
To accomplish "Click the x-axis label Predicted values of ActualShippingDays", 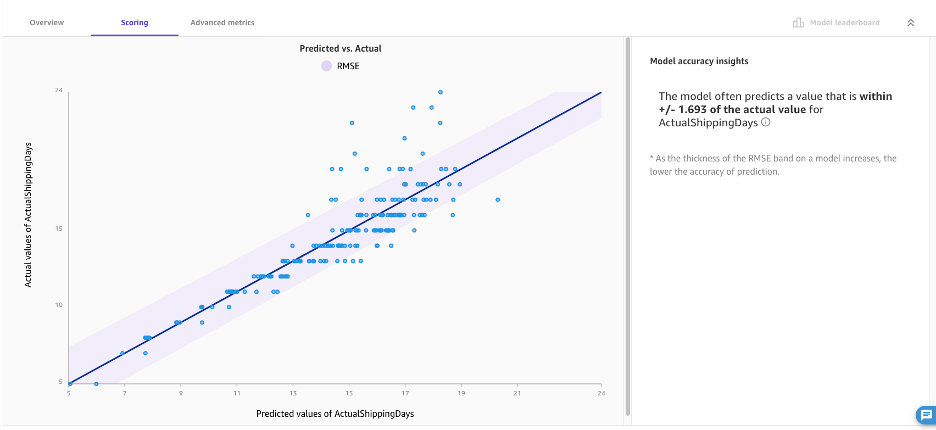I will pyautogui.click(x=335, y=413).
